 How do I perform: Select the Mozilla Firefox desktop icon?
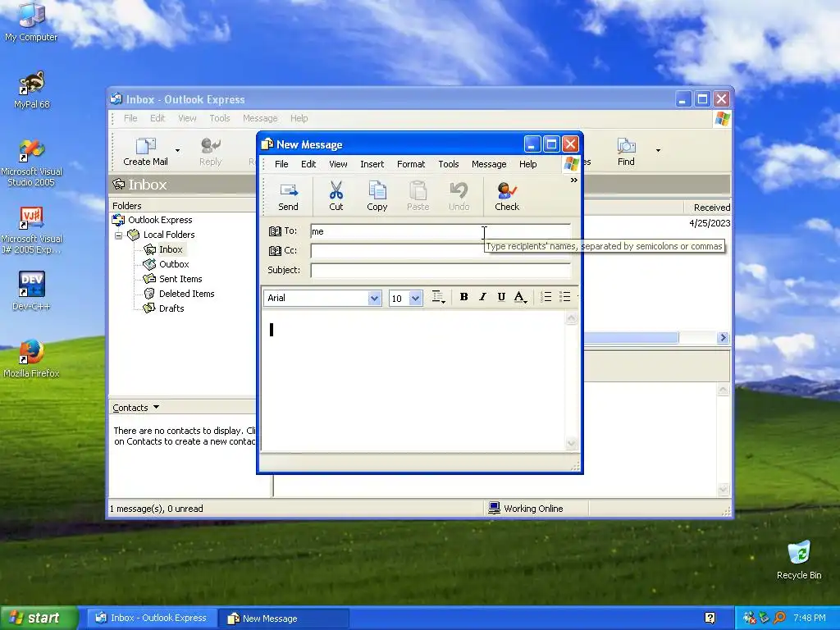pyautogui.click(x=31, y=358)
